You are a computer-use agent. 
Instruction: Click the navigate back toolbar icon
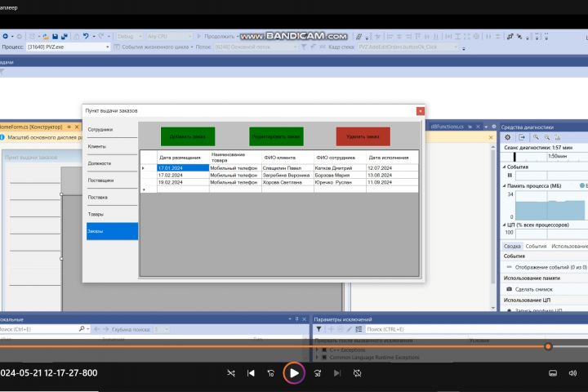pyautogui.click(x=6, y=37)
